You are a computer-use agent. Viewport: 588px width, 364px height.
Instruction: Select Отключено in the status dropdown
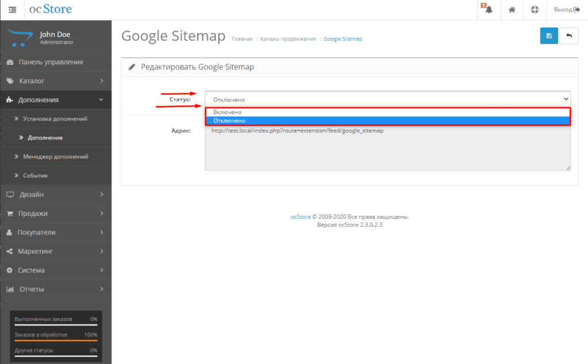[287, 121]
